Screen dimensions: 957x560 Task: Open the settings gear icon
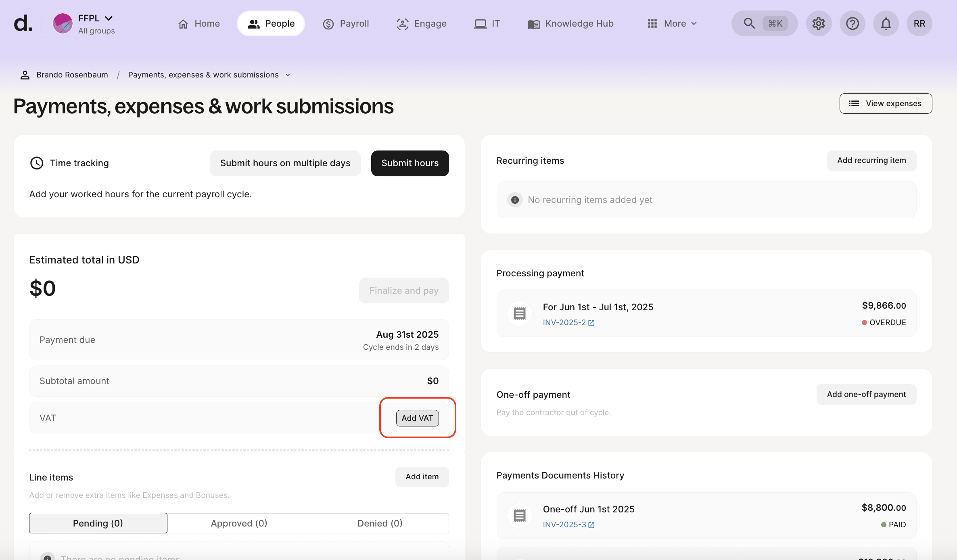coord(819,23)
